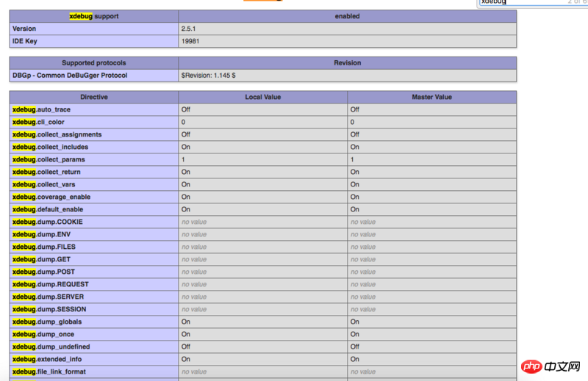Select the xdebug.dump.SESSION directive
The height and width of the screenshot is (381, 588).
coord(94,310)
